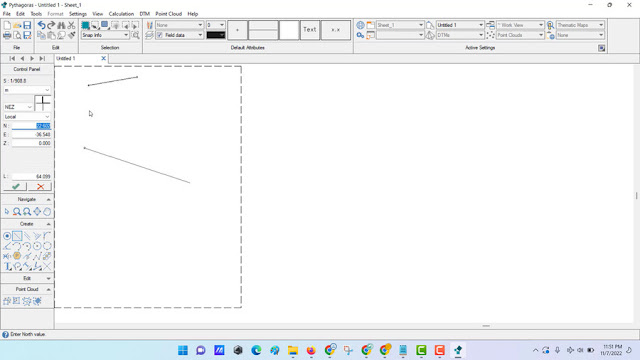The image size is (640, 360).
Task: Activate the Line drawing tool
Action: click(17, 236)
